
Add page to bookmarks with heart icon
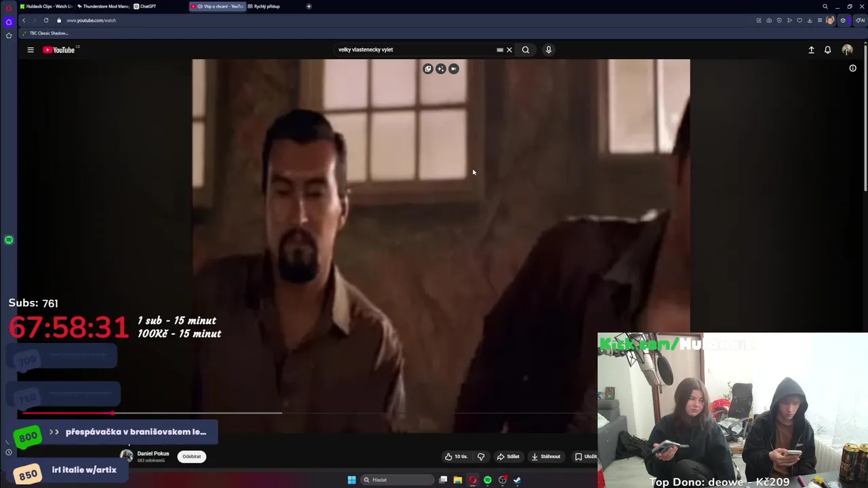tap(800, 20)
